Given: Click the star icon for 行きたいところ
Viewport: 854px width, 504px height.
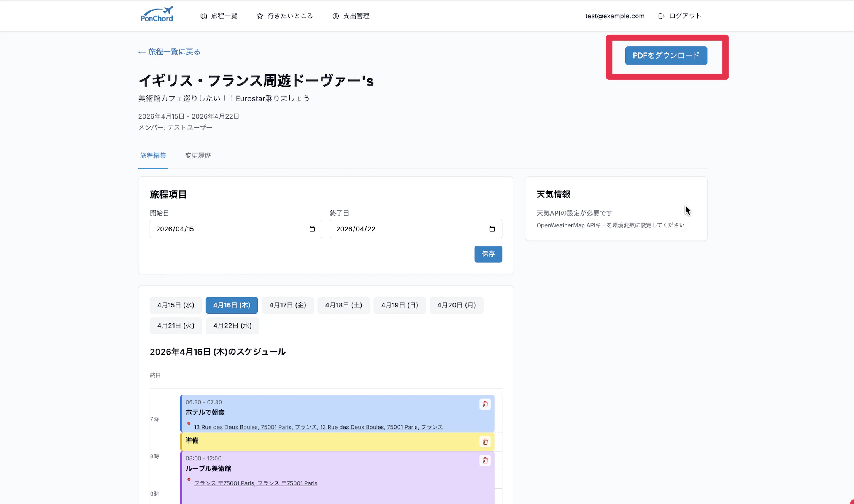Looking at the screenshot, I should 260,16.
